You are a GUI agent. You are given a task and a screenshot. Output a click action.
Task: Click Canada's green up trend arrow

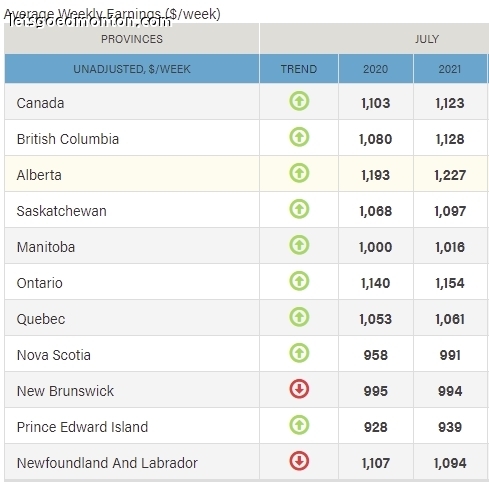click(299, 101)
